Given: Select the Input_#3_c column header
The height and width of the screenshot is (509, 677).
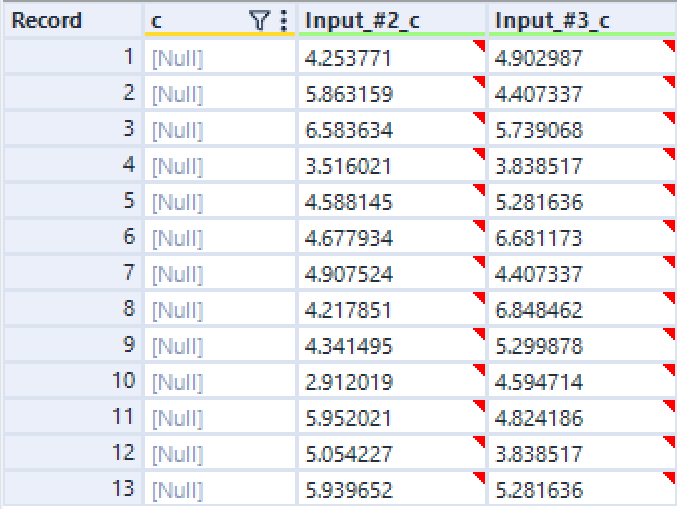Looking at the screenshot, I should coord(583,20).
